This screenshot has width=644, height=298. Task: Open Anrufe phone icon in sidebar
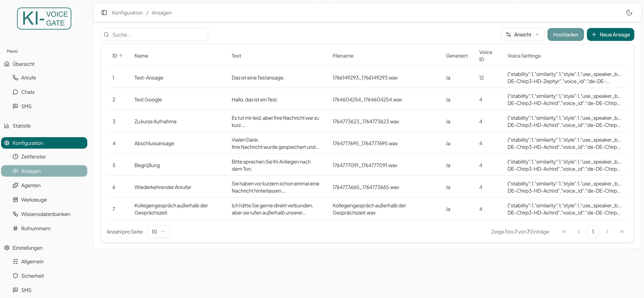pyautogui.click(x=15, y=78)
